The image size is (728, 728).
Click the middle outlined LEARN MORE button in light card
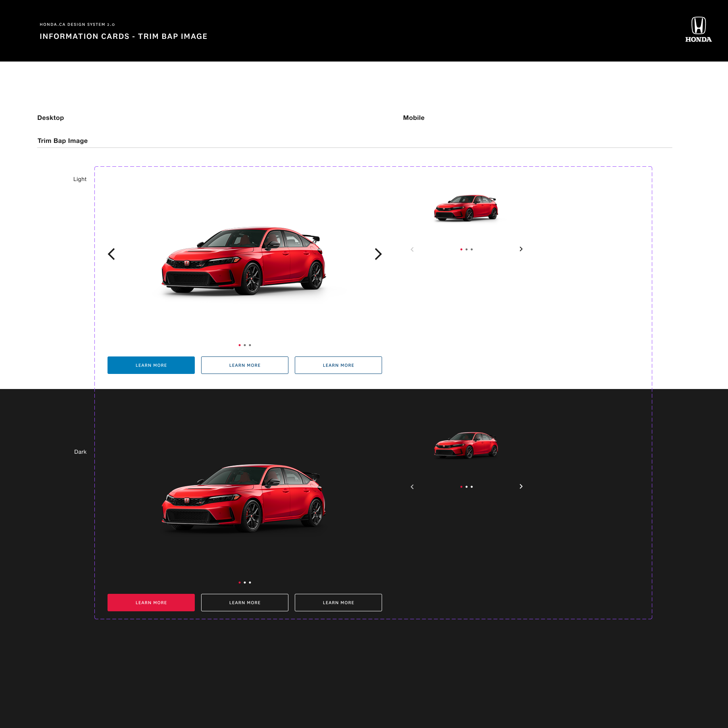pyautogui.click(x=245, y=365)
